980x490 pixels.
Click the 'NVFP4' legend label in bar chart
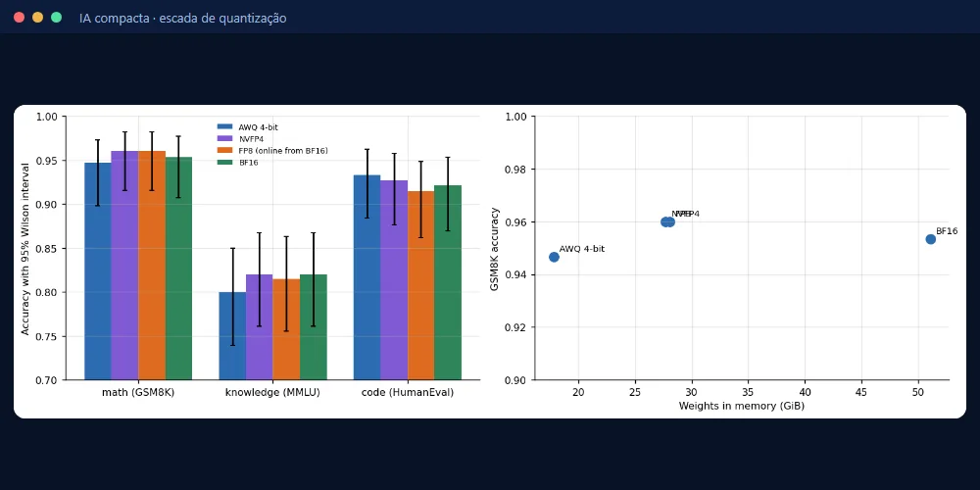(x=251, y=139)
